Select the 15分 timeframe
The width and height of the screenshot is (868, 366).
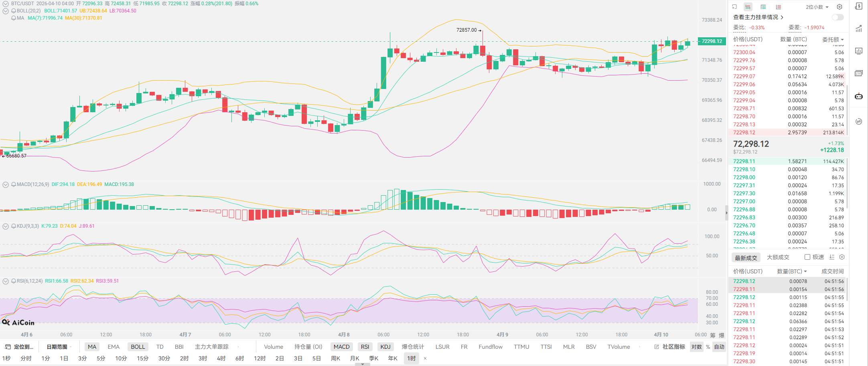(x=142, y=358)
